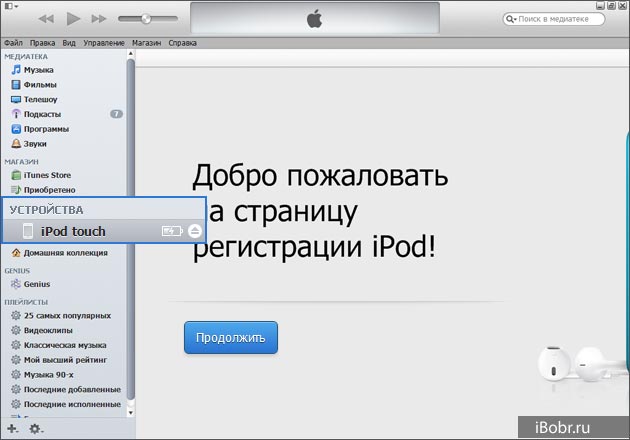Open the Управление menu
This screenshot has width=630, height=440.
[104, 43]
